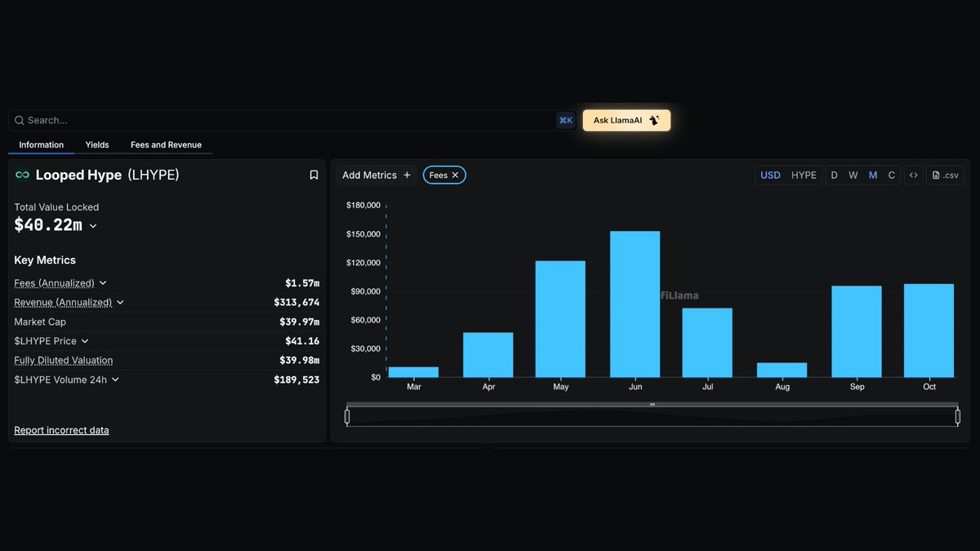980x551 pixels.
Task: Click the August fees bar
Action: click(782, 370)
